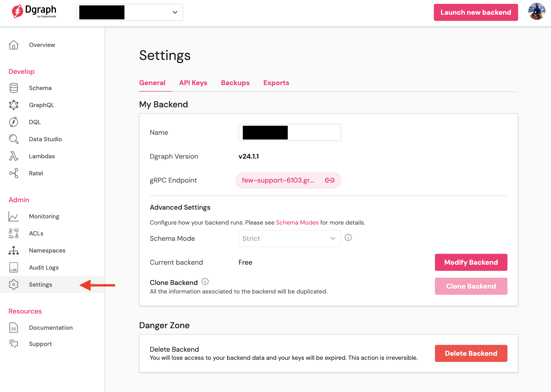Click the Documentation page icon
The height and width of the screenshot is (392, 551).
tap(14, 328)
